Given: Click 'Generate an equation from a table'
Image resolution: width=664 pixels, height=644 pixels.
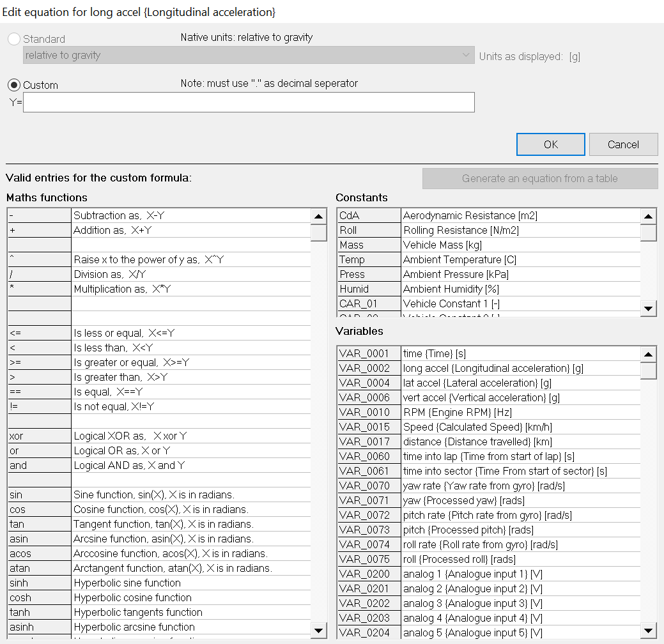Looking at the screenshot, I should click(539, 179).
